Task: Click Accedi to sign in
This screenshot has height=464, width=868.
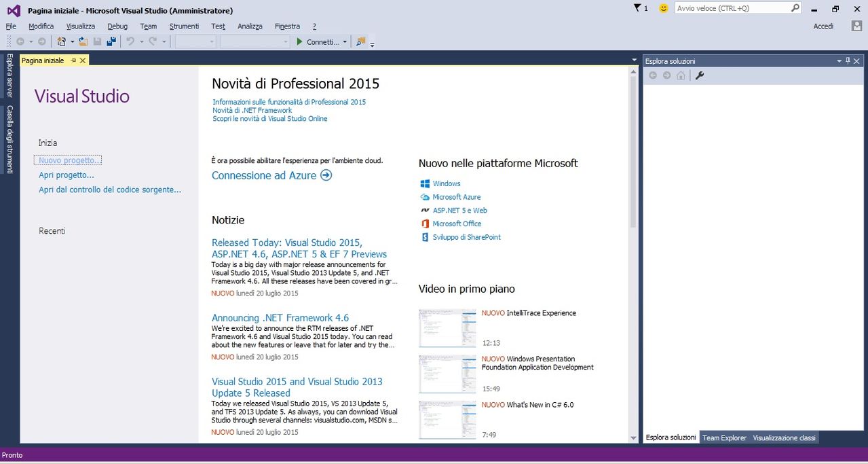Action: pyautogui.click(x=823, y=26)
